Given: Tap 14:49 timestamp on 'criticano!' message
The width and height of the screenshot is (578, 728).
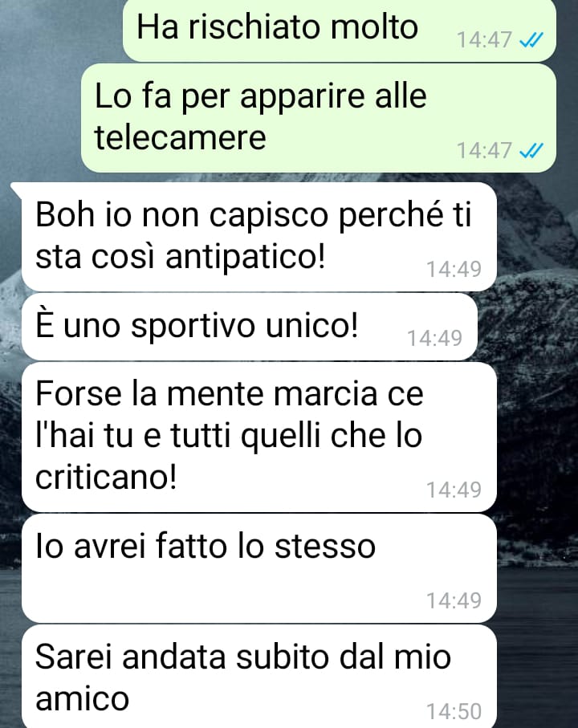Looking at the screenshot, I should 454,490.
